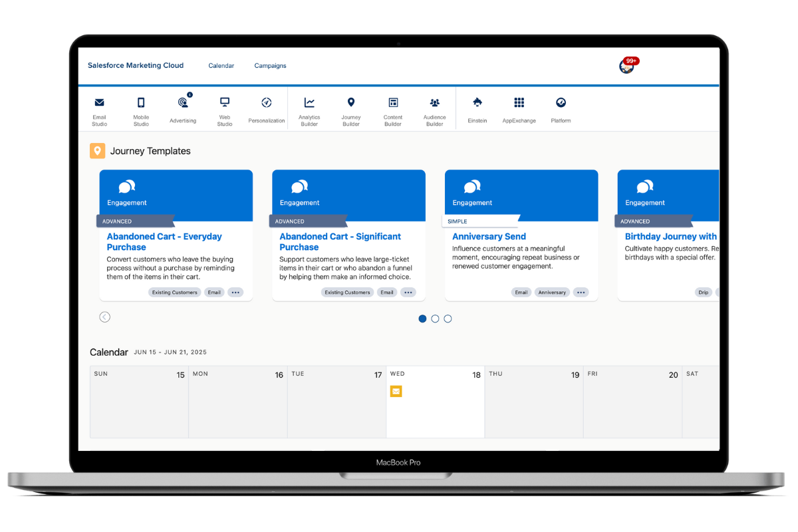
Task: Open Anniversary Send template
Action: click(x=489, y=236)
